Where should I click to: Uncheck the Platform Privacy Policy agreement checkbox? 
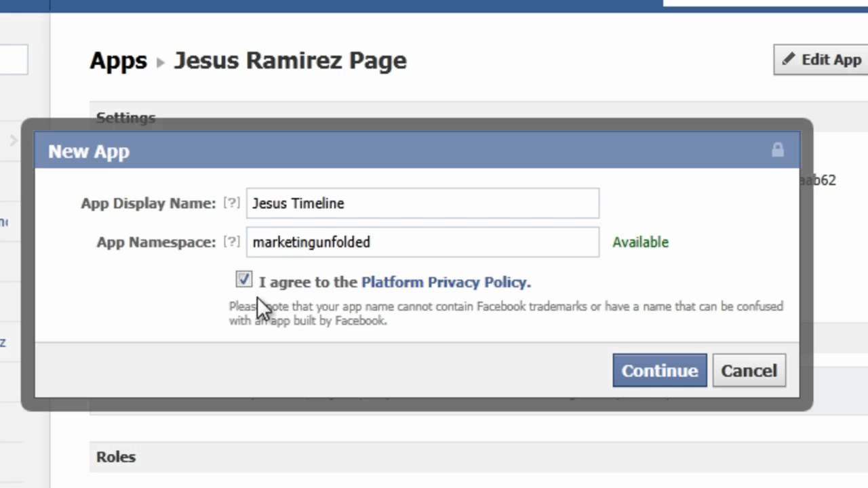pyautogui.click(x=244, y=280)
